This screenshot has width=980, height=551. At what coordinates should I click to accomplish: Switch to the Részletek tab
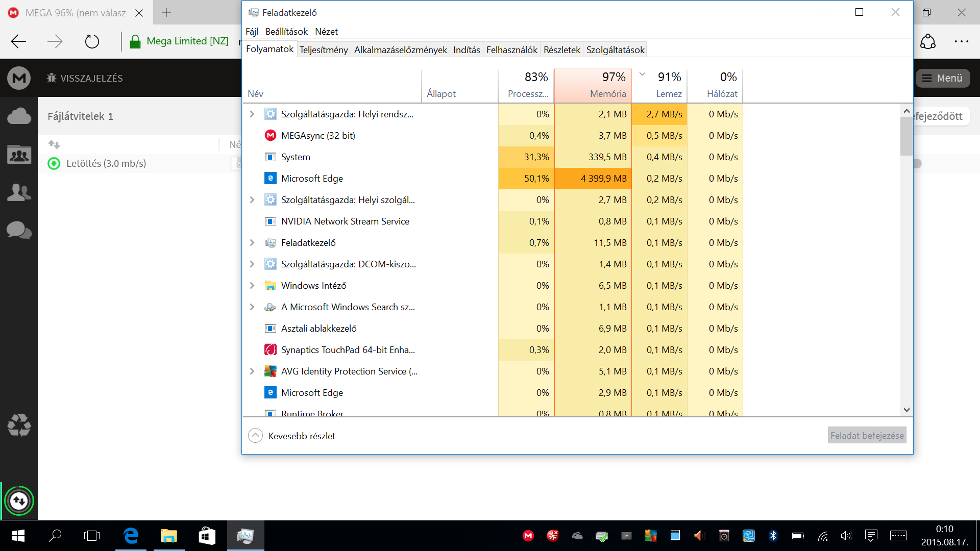pyautogui.click(x=561, y=50)
